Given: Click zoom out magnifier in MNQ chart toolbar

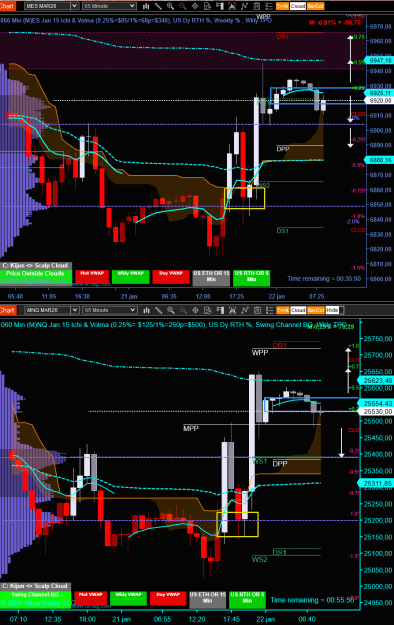Looking at the screenshot, I should pos(183,310).
